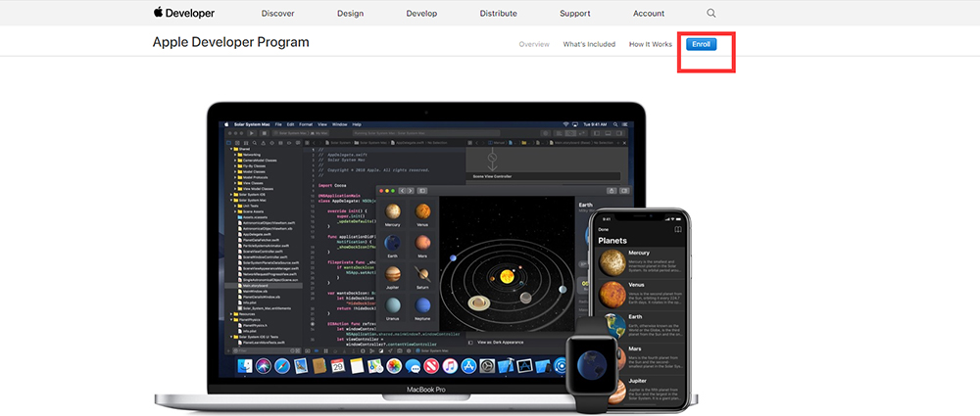This screenshot has width=980, height=416.
Task: Open the App Store from the Dock
Action: point(466,366)
